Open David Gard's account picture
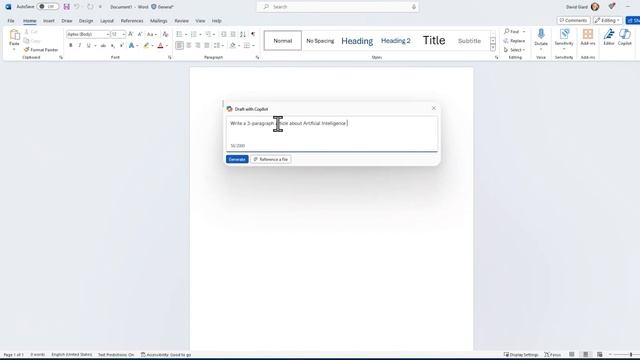 pyautogui.click(x=595, y=7)
